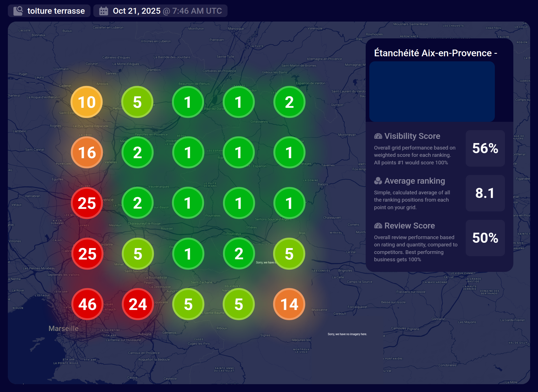Image resolution: width=538 pixels, height=392 pixels.
Task: Select the green rank 2 marker in top row
Action: coord(289,102)
